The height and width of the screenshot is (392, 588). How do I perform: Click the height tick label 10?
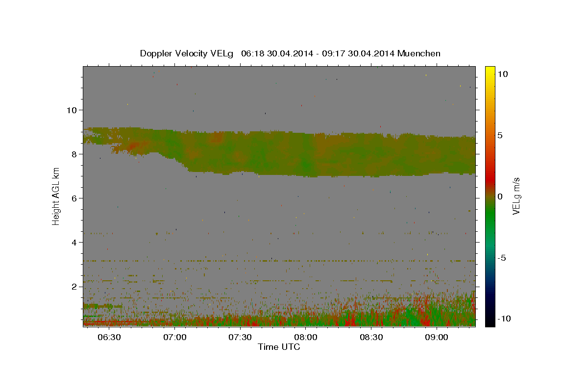(72, 110)
